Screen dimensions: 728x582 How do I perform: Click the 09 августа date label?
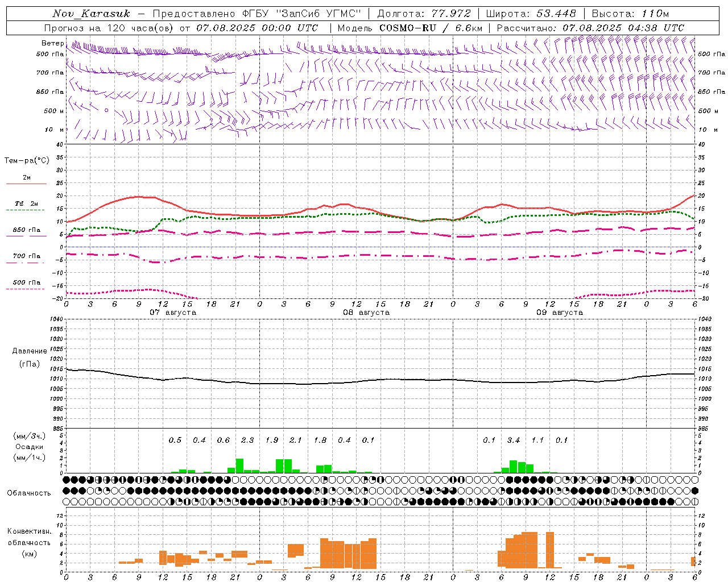click(x=560, y=313)
